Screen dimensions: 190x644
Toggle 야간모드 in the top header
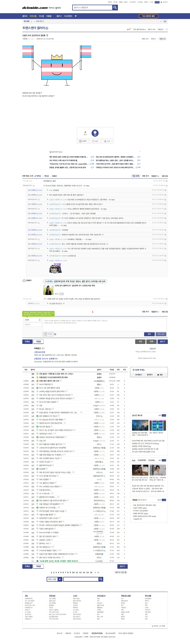164,2
